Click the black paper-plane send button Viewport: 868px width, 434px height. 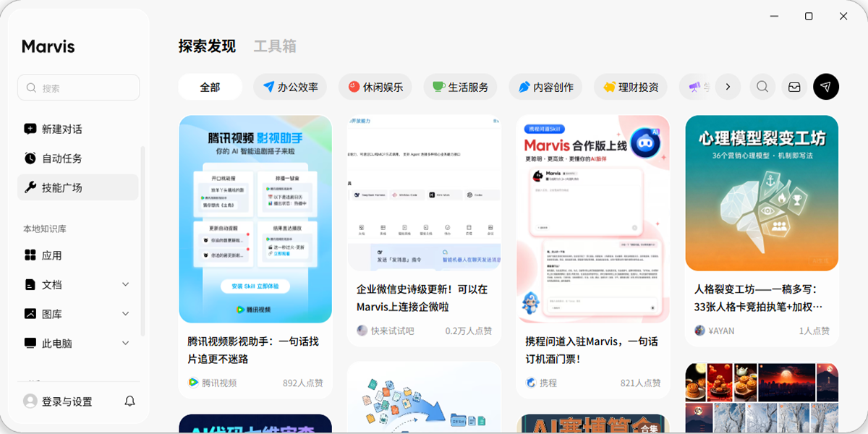point(826,87)
